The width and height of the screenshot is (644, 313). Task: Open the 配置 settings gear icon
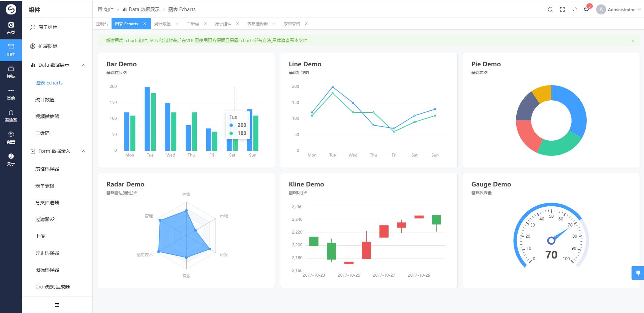[11, 138]
